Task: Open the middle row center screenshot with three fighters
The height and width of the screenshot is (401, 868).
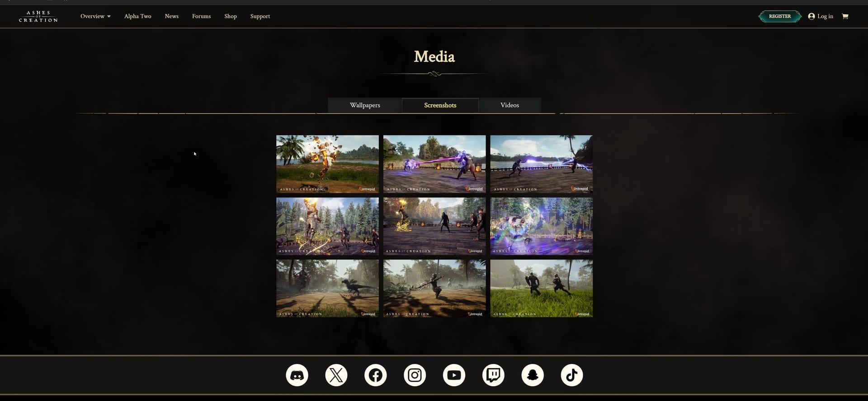Action: (434, 226)
